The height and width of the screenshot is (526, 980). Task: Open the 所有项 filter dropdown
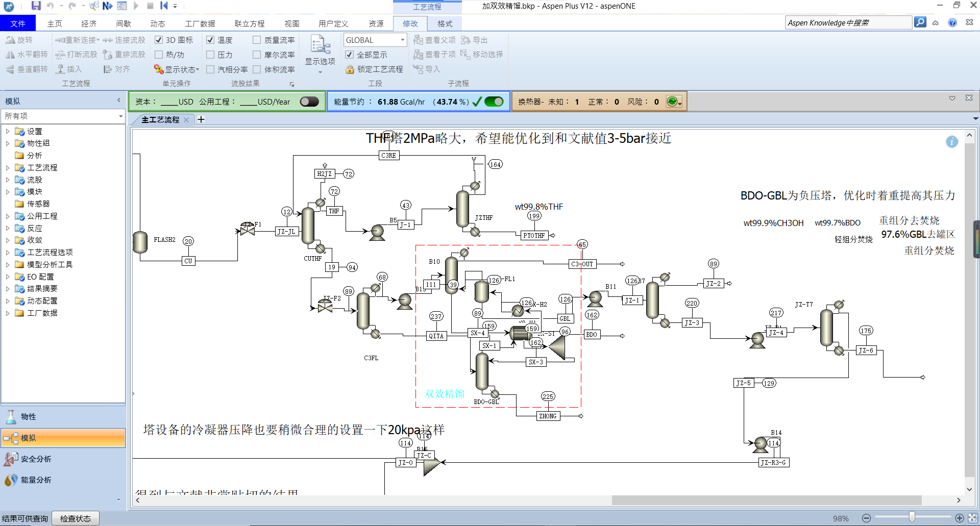(x=63, y=116)
